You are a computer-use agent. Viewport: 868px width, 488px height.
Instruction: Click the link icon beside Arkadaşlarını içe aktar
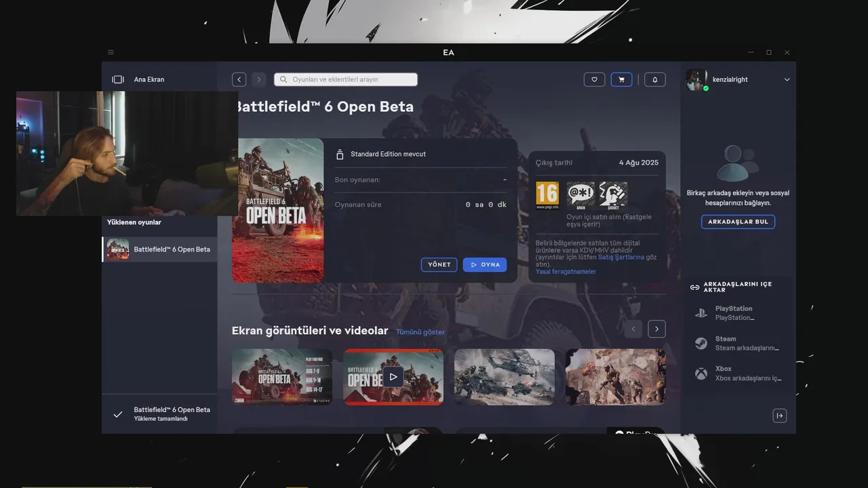(694, 287)
